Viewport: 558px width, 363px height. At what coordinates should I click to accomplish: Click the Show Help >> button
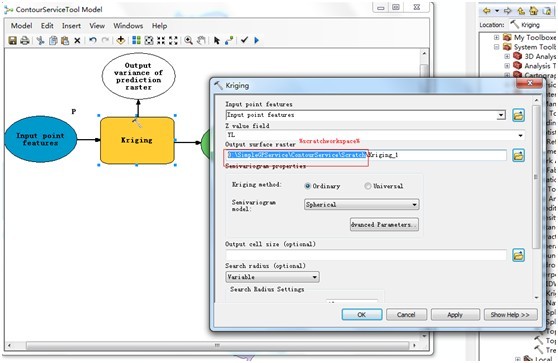tap(510, 315)
